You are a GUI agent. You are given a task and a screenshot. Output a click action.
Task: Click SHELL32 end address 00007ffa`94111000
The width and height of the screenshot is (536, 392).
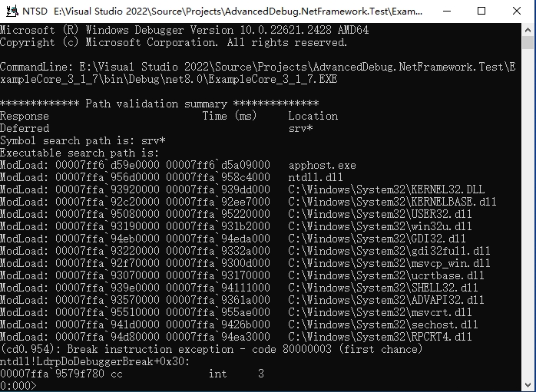point(218,288)
